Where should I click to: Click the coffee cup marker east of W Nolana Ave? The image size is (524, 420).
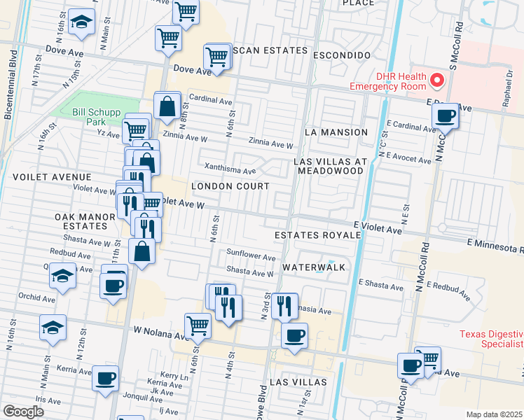(294, 335)
